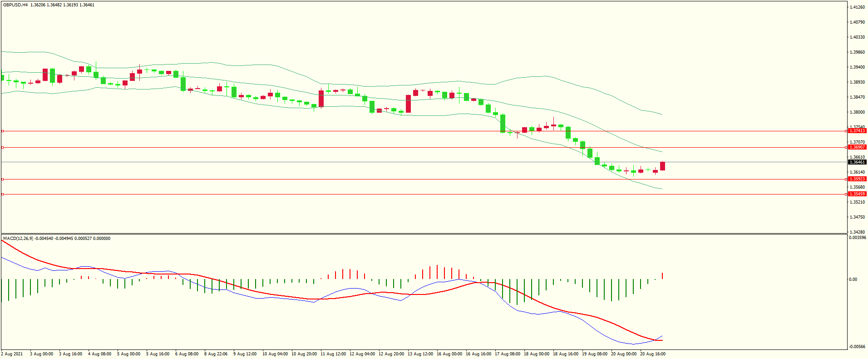The height and width of the screenshot is (359, 868).
Task: Click the MACD scale value -0.00566
Action: click(x=858, y=347)
